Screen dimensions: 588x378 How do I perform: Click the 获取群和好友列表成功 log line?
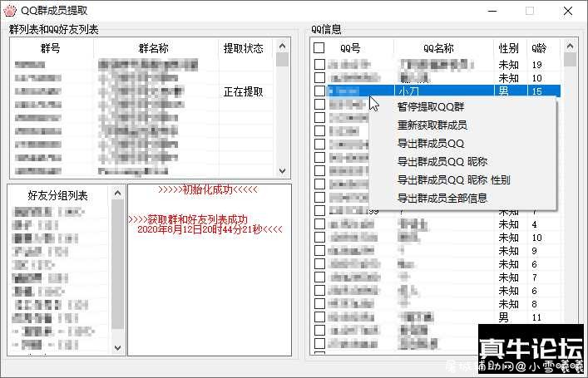click(188, 219)
